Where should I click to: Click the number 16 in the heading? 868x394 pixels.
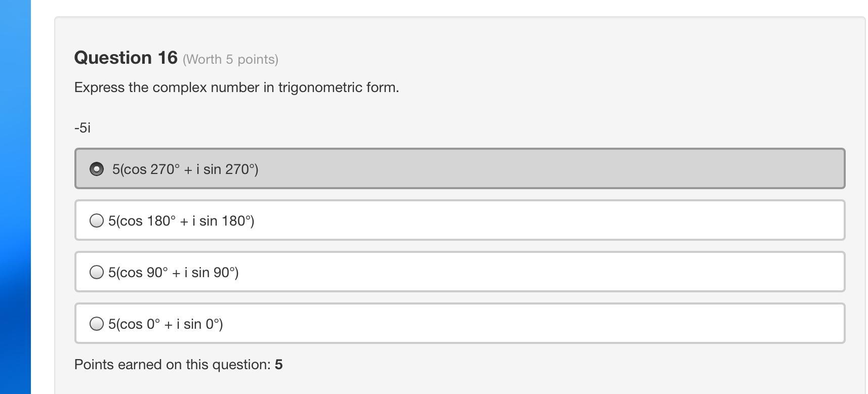[167, 58]
